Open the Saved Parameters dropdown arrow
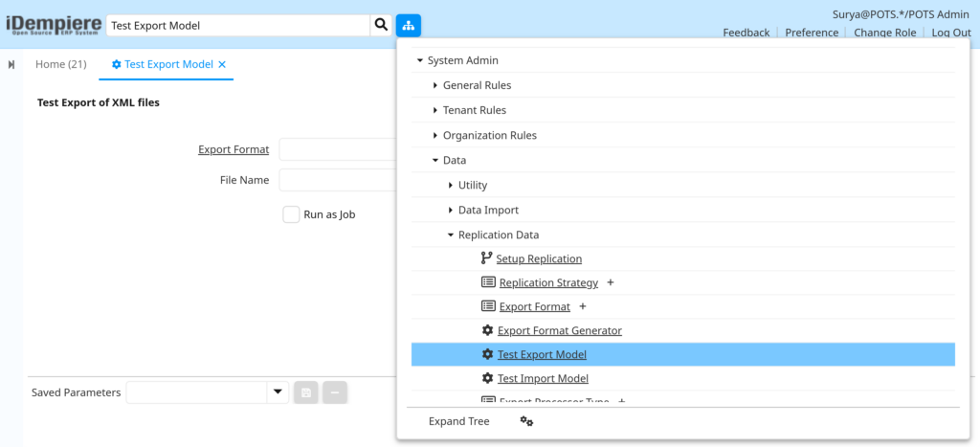 (278, 392)
